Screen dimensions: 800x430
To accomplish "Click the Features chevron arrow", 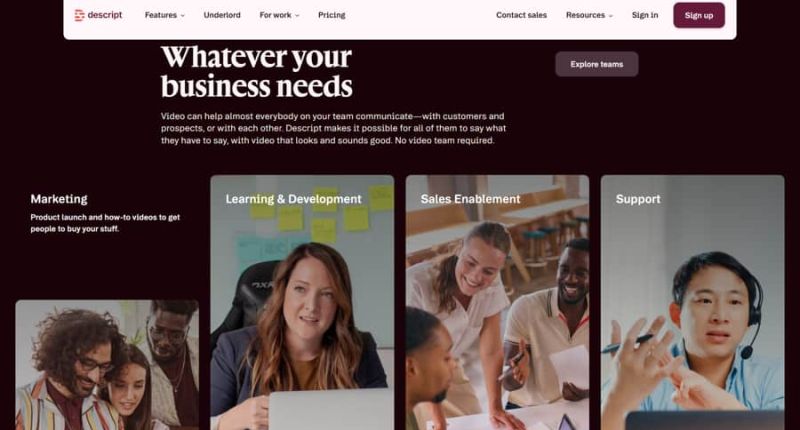I will pos(183,16).
